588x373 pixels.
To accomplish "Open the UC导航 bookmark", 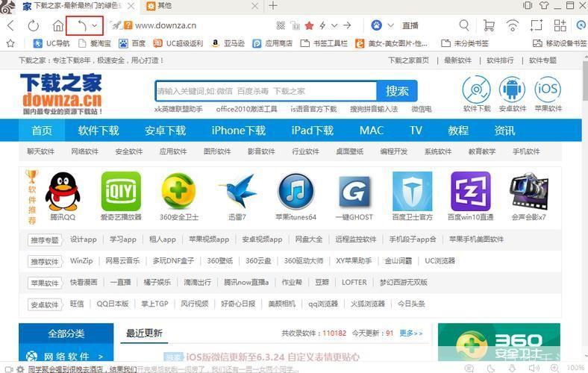I will [x=51, y=43].
